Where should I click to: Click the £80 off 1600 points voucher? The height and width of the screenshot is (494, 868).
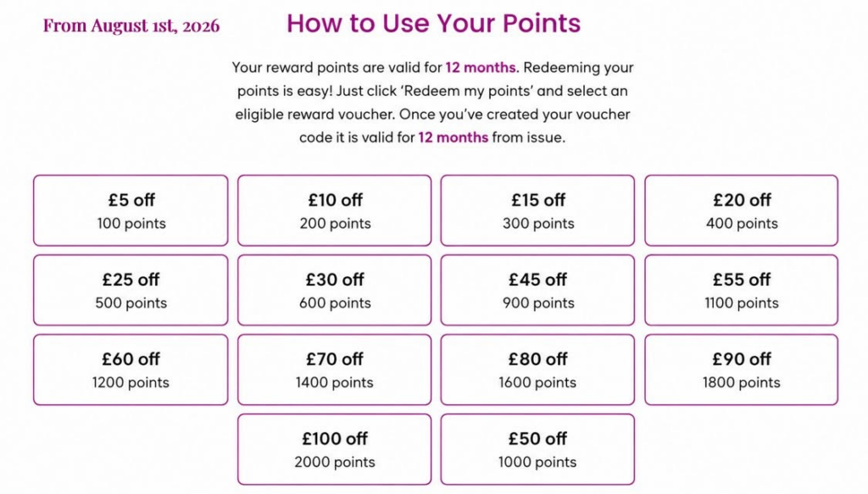[537, 369]
